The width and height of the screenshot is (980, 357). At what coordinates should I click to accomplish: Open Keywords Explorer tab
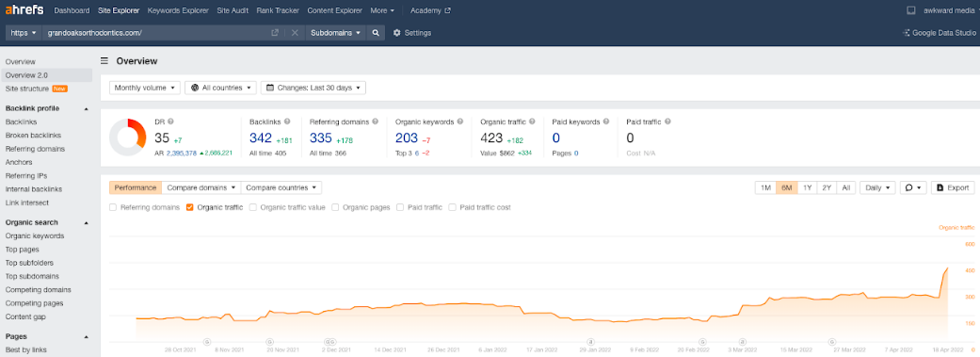click(179, 10)
